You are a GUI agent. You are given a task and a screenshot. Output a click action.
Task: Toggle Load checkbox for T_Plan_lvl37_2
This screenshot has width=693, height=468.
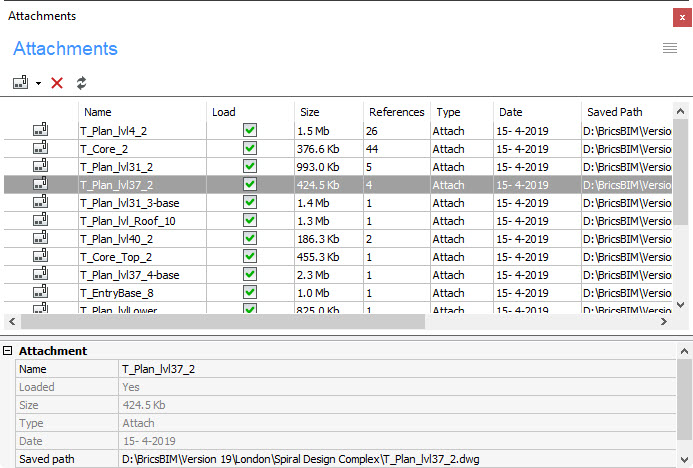coord(250,184)
